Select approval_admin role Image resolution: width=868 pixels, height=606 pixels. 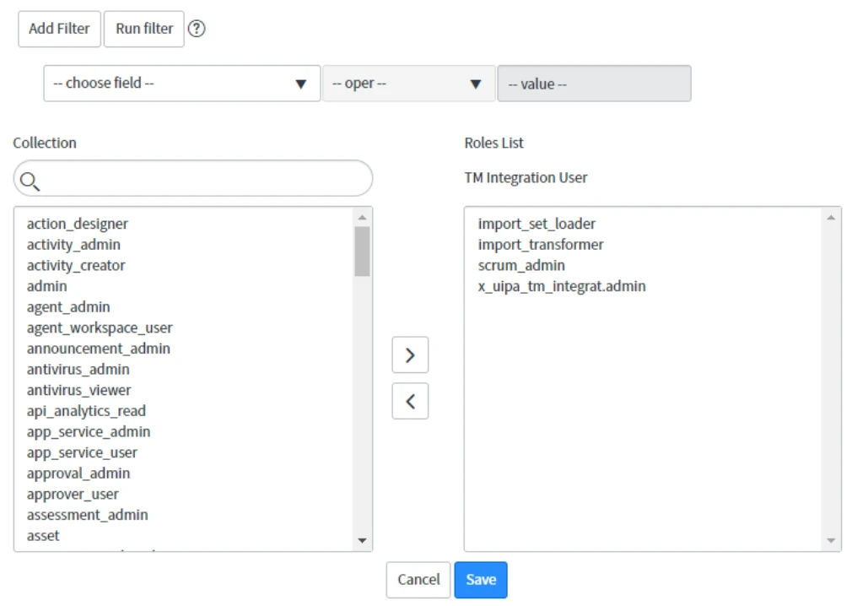point(78,473)
